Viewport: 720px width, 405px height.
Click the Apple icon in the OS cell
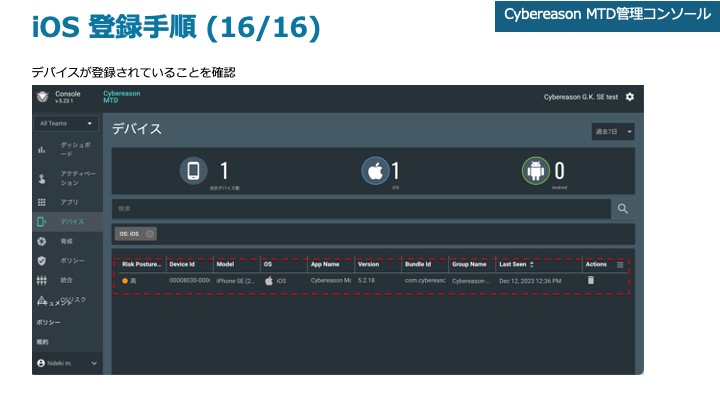[x=269, y=281]
